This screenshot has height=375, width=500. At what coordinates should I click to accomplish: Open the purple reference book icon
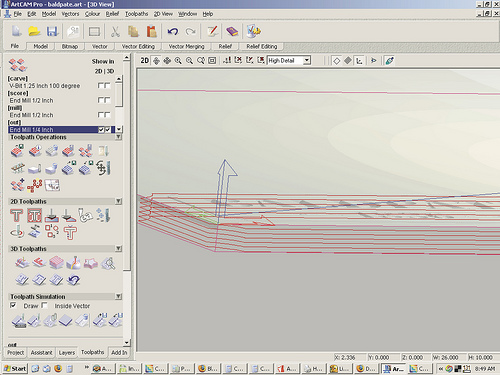click(232, 31)
